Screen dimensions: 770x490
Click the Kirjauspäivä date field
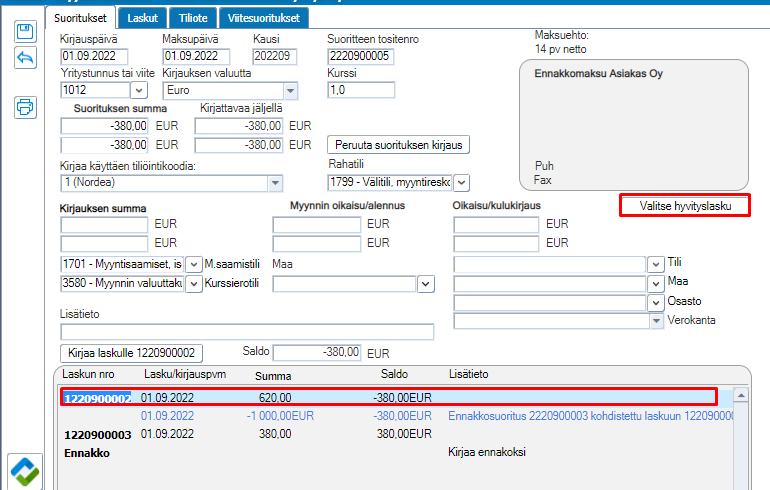pos(94,56)
